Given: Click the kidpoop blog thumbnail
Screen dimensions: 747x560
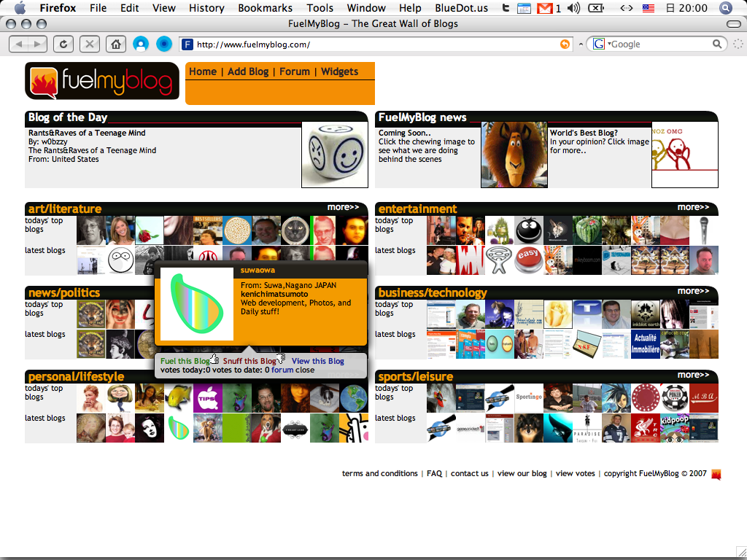Looking at the screenshot, I should click(675, 427).
